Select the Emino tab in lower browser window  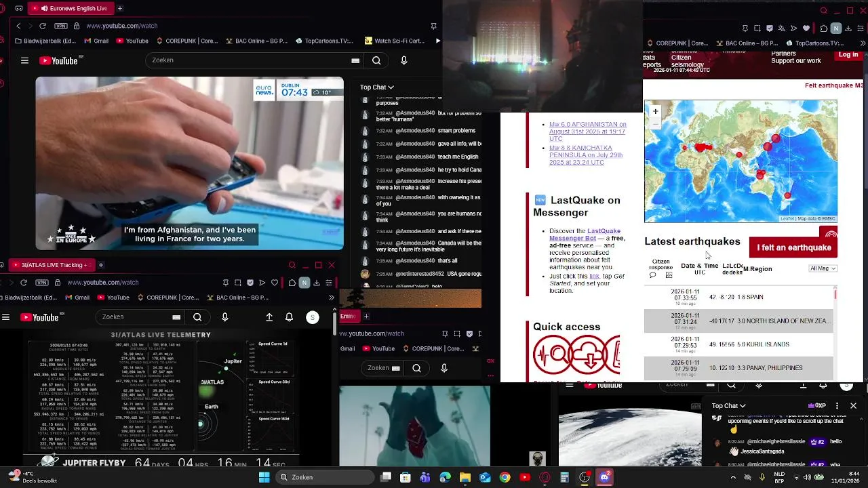[x=349, y=316]
